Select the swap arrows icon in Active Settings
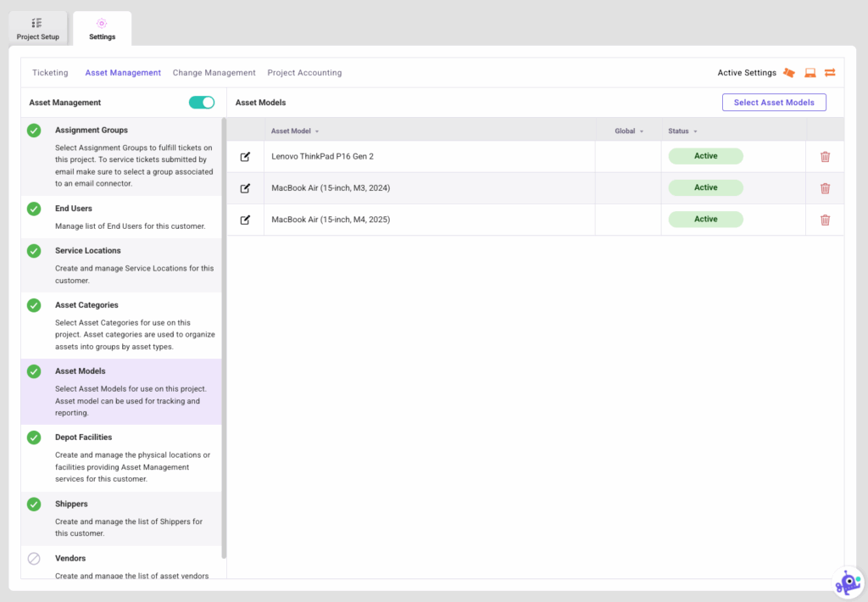 [830, 73]
